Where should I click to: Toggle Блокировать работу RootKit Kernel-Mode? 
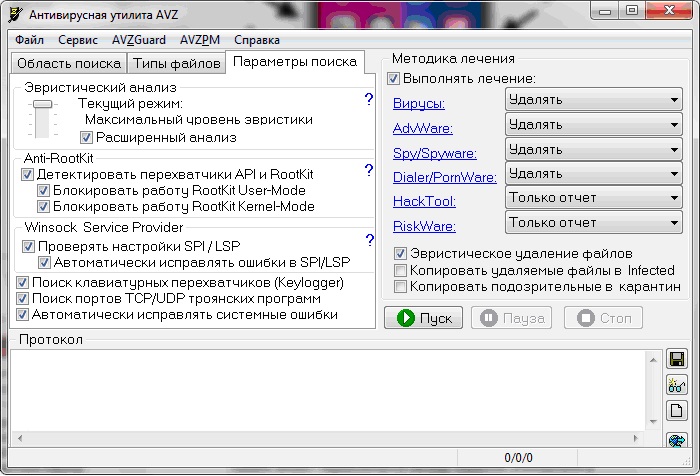(x=43, y=207)
